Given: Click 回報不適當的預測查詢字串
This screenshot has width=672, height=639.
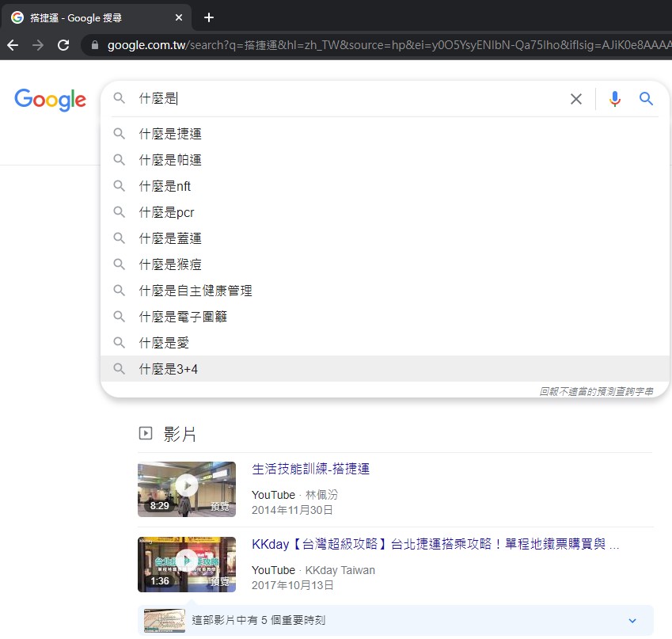Looking at the screenshot, I should [x=596, y=391].
